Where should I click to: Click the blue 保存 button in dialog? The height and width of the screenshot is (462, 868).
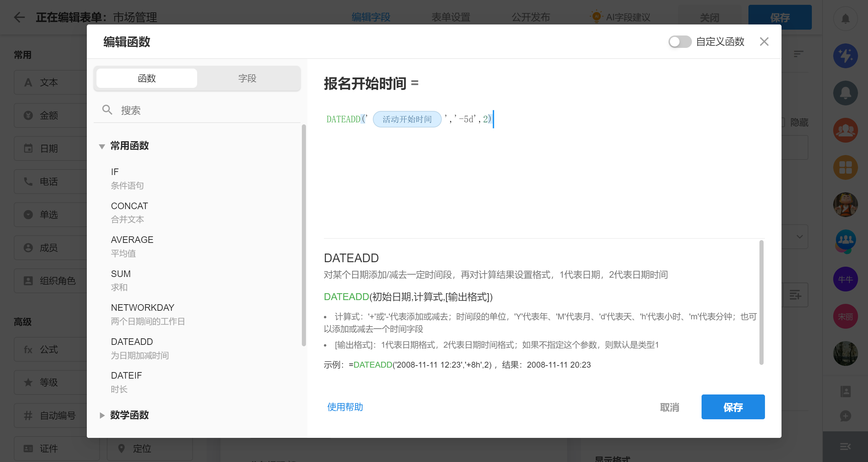pos(733,407)
